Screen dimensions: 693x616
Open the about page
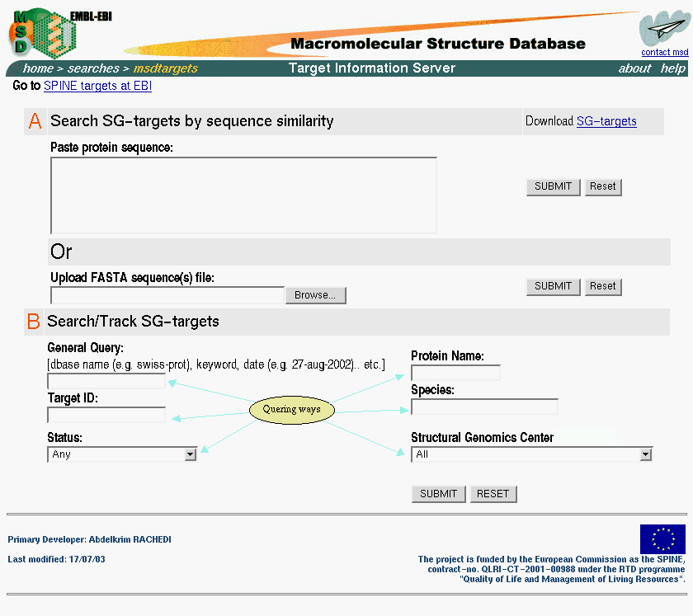click(634, 68)
